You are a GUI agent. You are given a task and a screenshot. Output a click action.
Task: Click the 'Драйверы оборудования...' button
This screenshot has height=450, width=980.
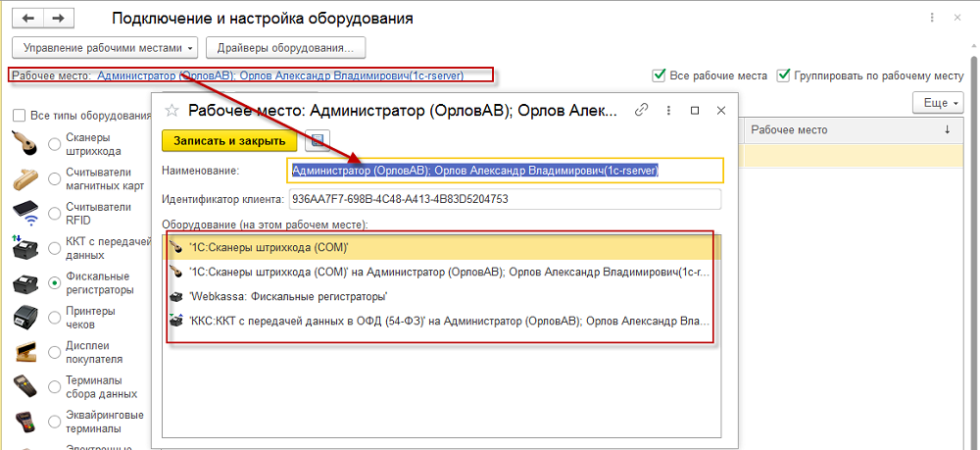[x=285, y=47]
